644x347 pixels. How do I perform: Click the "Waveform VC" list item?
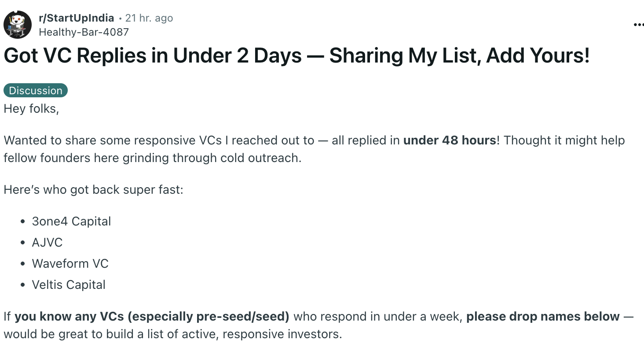[70, 263]
